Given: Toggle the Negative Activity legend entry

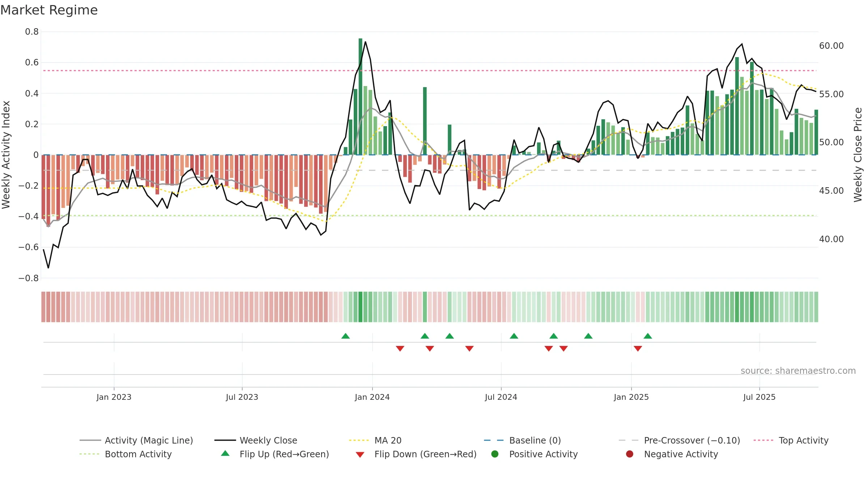Looking at the screenshot, I should (x=672, y=454).
